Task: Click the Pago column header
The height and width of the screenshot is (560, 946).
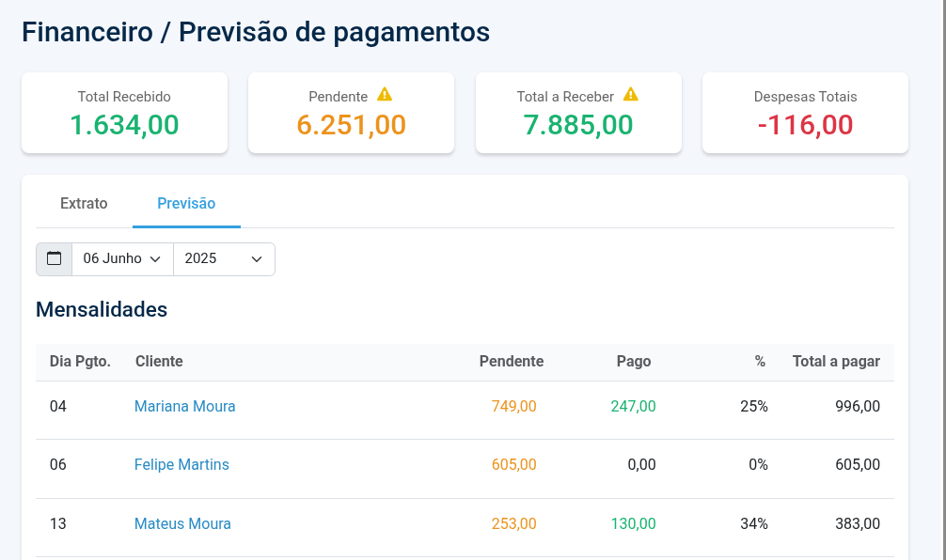Action: [633, 361]
